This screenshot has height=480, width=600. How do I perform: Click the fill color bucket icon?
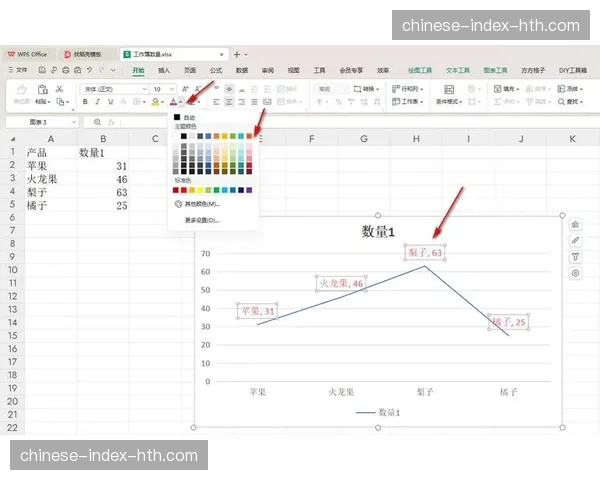(x=155, y=102)
